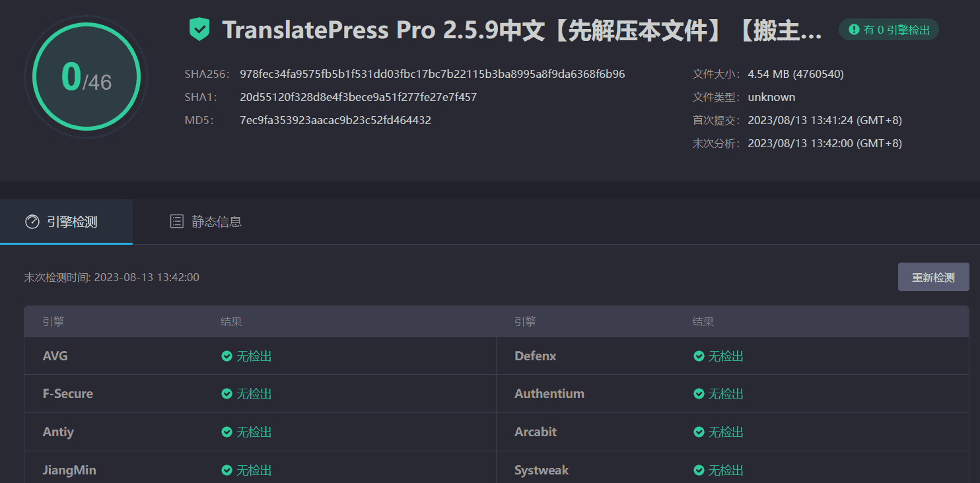Click the 首次提交 timestamp value
Screen dimensions: 980x483
coord(825,120)
